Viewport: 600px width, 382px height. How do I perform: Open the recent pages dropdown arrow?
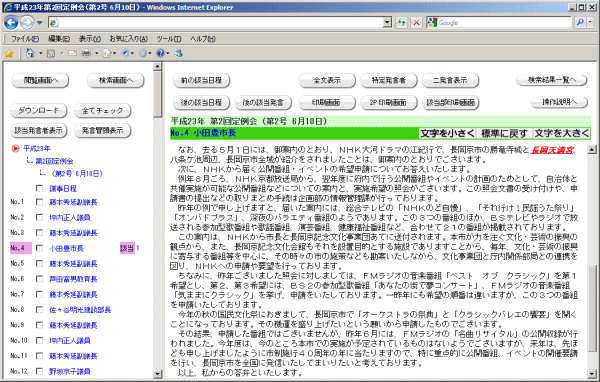coord(39,23)
